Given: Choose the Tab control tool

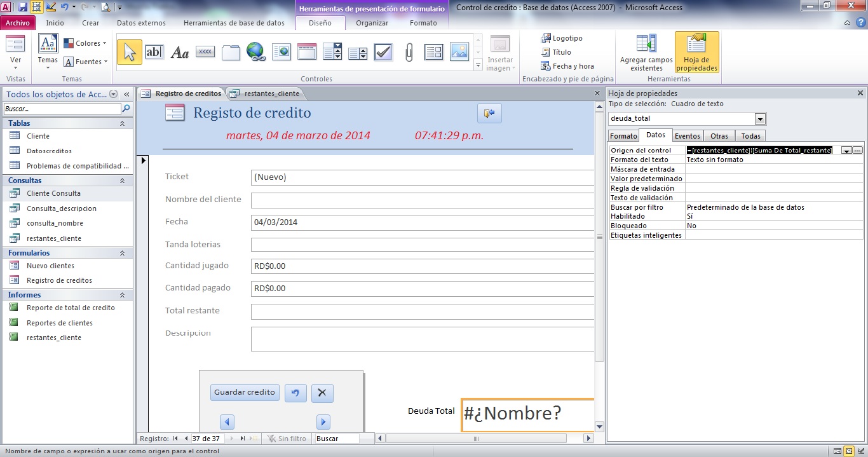Looking at the screenshot, I should (x=231, y=52).
